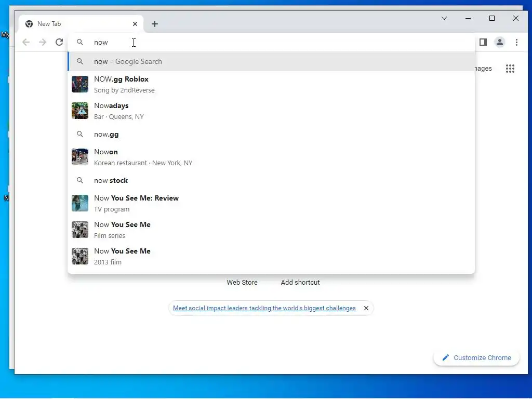Screen dimensions: 532x399
Task: Select the New Tab tab title
Action: click(x=49, y=24)
